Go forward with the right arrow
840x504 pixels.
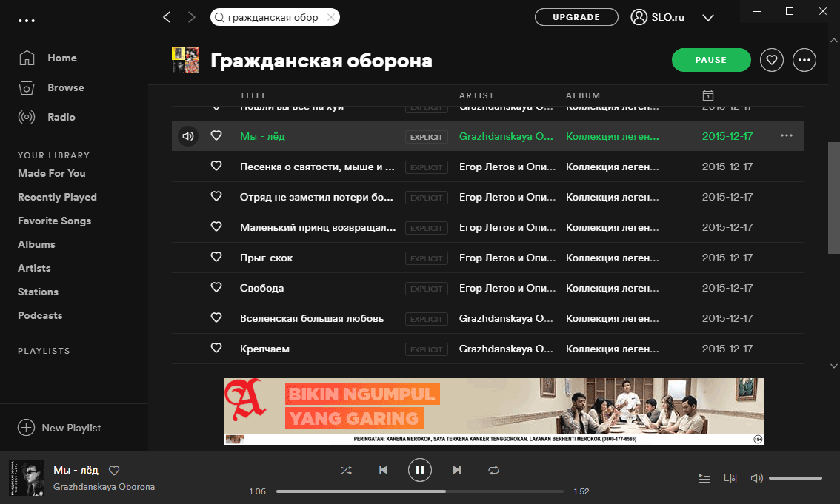[x=192, y=17]
